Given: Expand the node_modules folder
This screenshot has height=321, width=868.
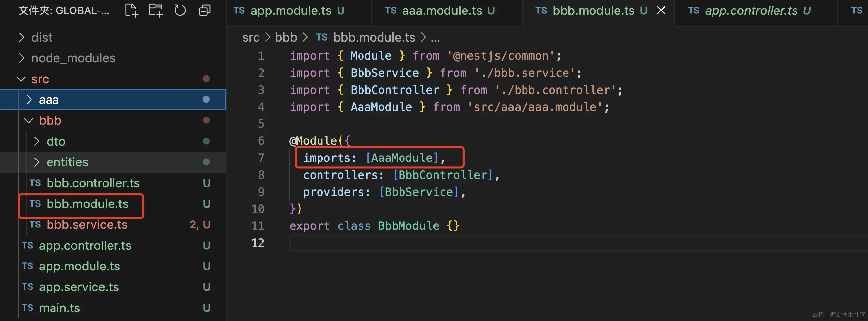Looking at the screenshot, I should click(x=22, y=58).
